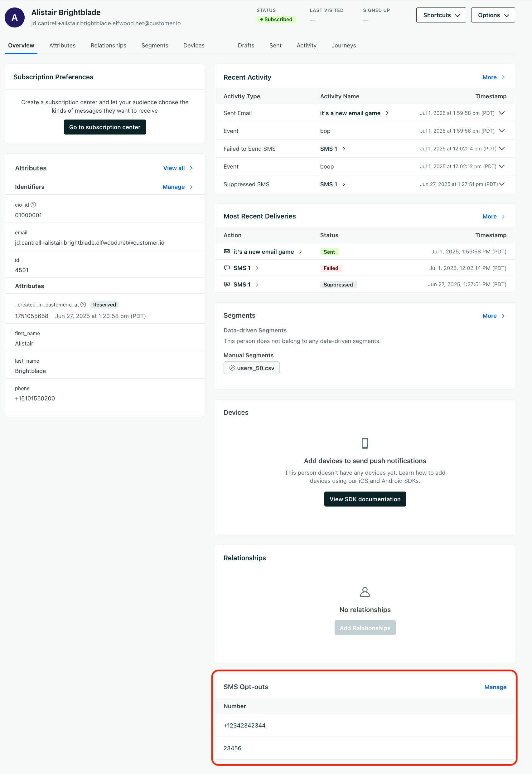Click the last_name value Brightblade
The width and height of the screenshot is (532, 774).
30,371
